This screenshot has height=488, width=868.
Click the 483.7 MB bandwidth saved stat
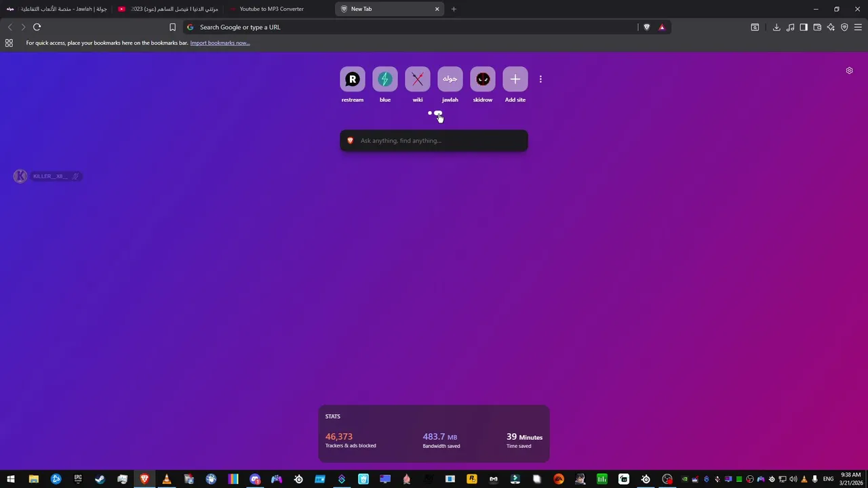pyautogui.click(x=441, y=441)
